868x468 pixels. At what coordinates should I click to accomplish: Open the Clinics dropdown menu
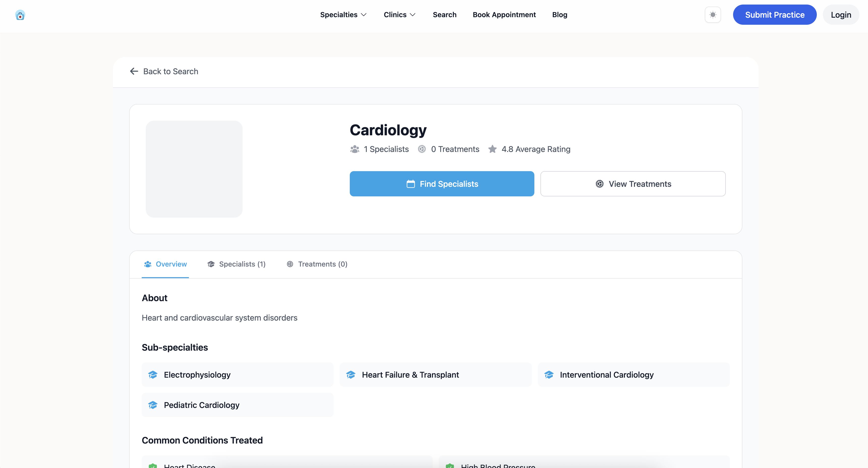399,15
